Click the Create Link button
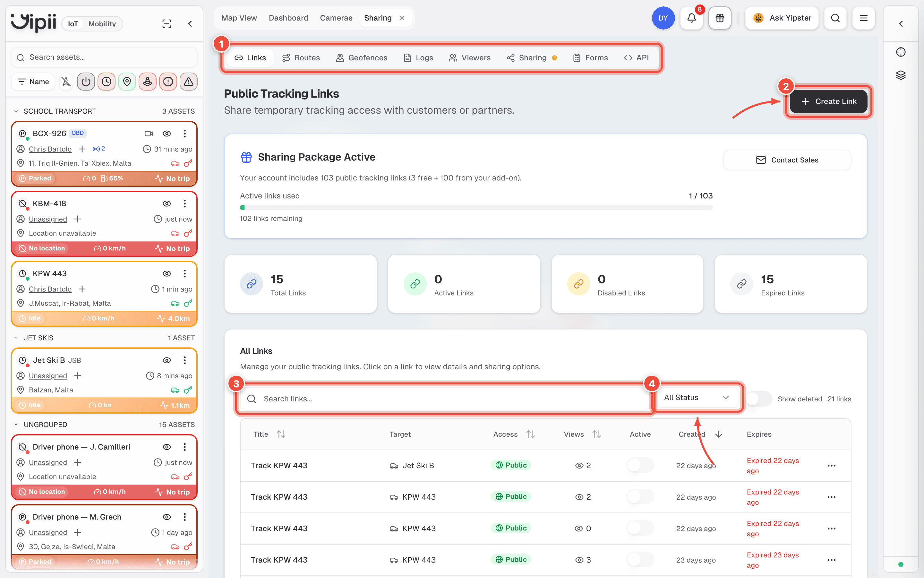 click(828, 101)
